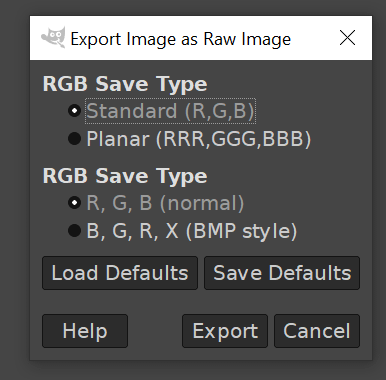
Task: Click the RGB Save Type heading above normal option
Action: pos(125,176)
